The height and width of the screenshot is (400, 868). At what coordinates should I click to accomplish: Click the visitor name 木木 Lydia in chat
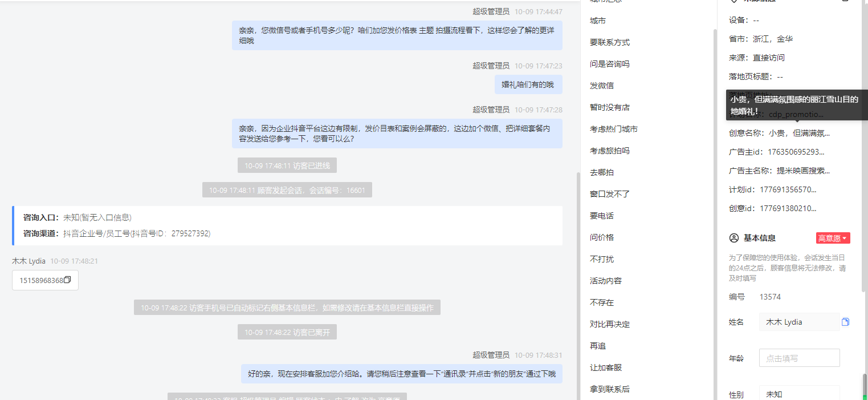(28, 261)
